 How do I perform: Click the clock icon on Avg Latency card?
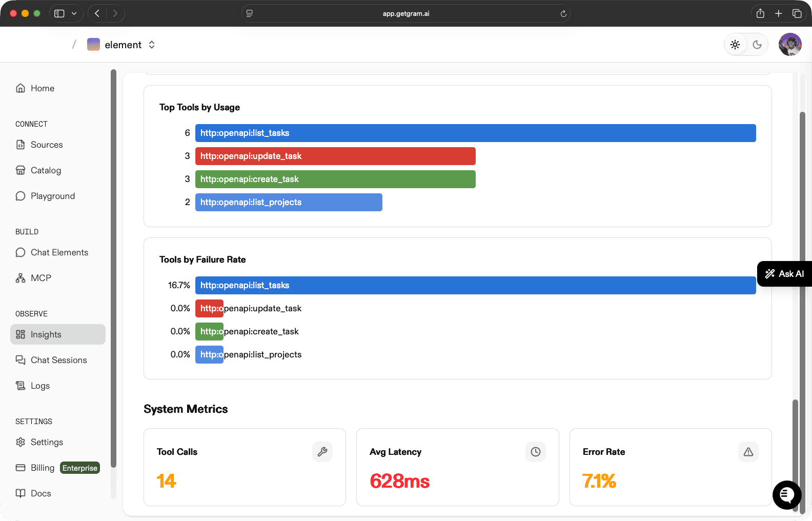pyautogui.click(x=536, y=452)
